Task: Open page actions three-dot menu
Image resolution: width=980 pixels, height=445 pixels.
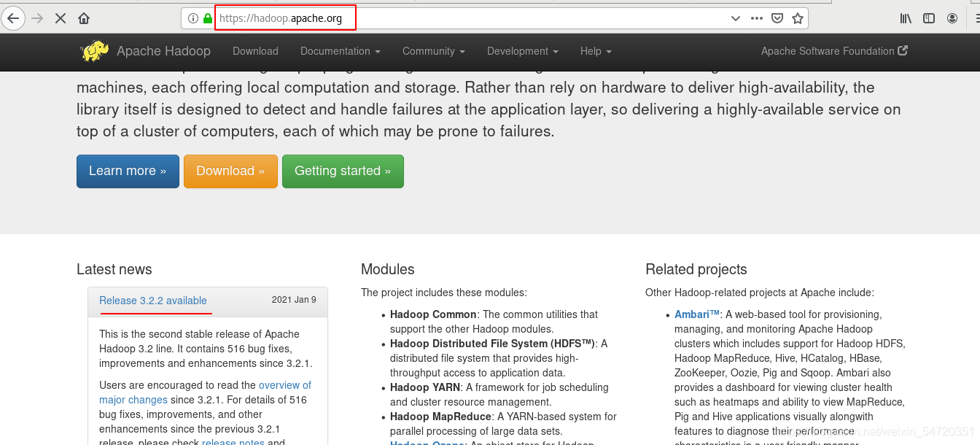Action: click(x=757, y=18)
